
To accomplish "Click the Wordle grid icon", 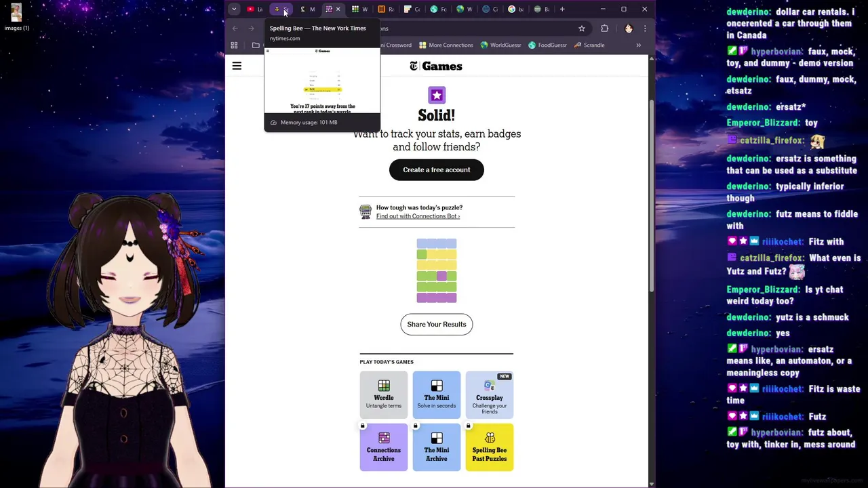I will tap(384, 386).
